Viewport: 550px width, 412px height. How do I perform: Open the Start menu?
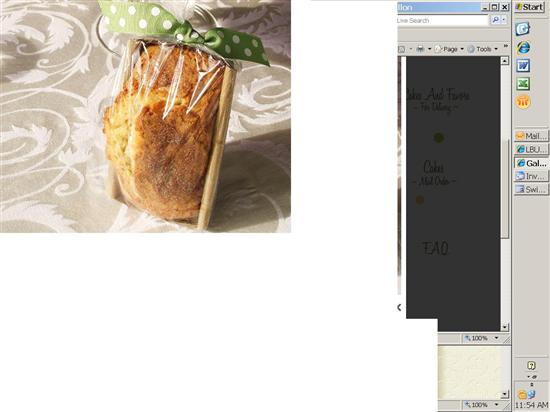click(x=530, y=7)
